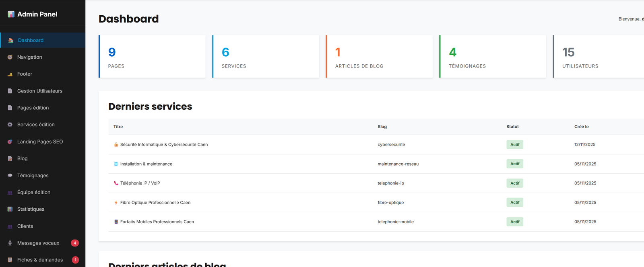
Task: Click Sécurité Informatique & Cybersécurité Caen title
Action: [164, 144]
